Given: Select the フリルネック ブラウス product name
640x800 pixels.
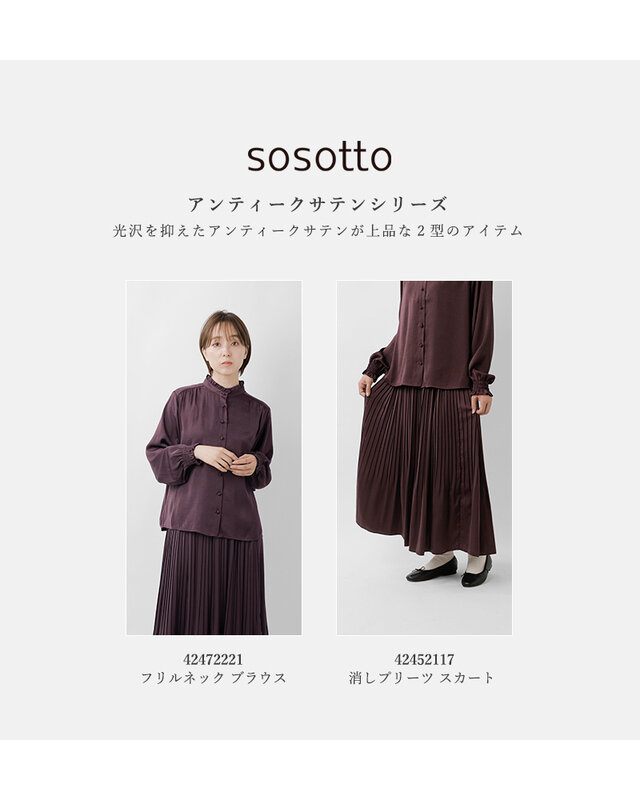Looking at the screenshot, I should click(x=213, y=678).
